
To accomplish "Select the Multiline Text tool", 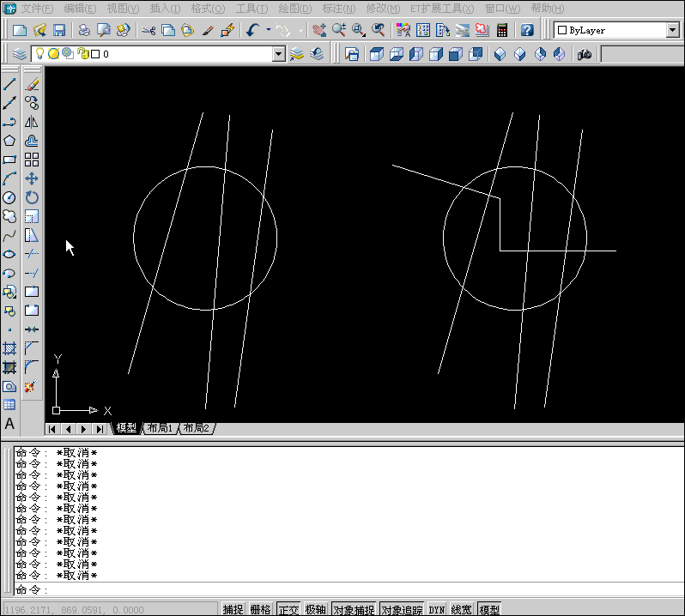I will [x=9, y=424].
